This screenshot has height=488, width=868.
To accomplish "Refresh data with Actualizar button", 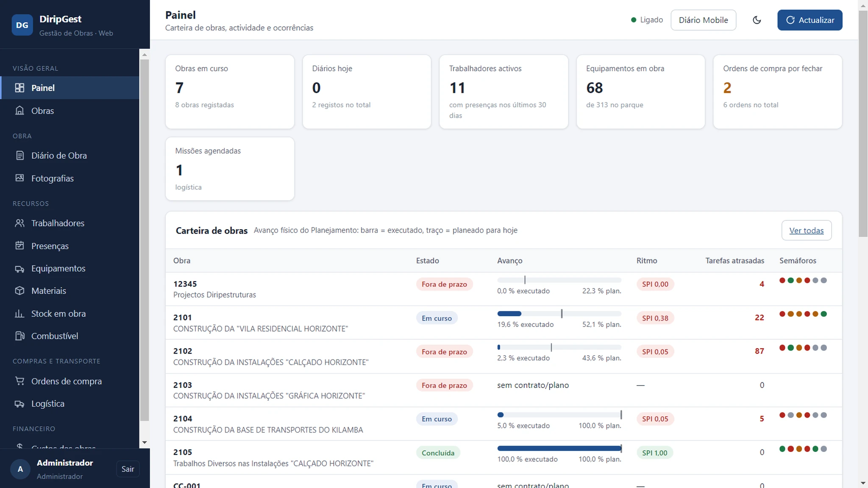I will [x=810, y=20].
